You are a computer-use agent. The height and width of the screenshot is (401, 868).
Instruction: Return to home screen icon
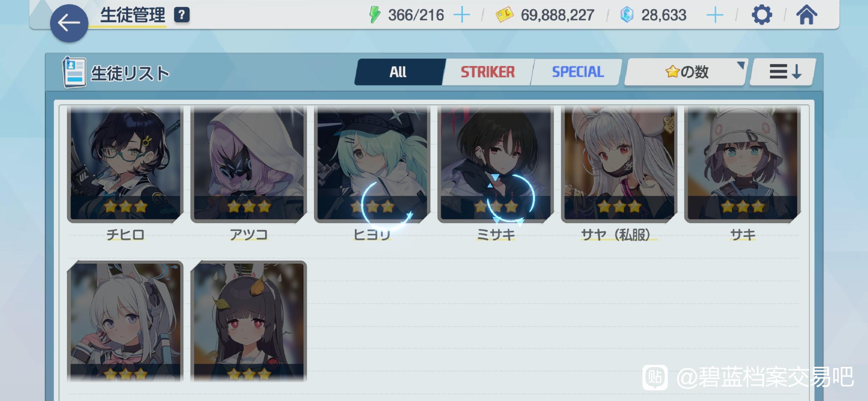coord(806,15)
